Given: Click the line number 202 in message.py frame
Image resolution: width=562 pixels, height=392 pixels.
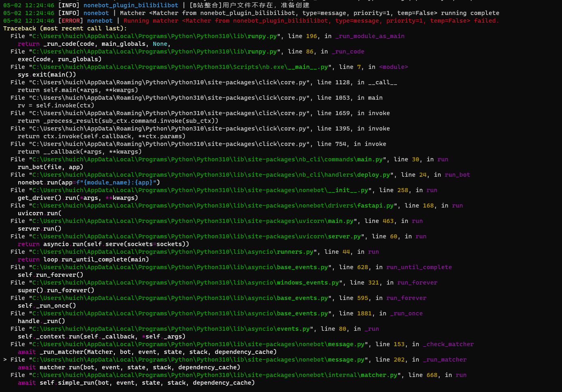Looking at the screenshot, I should (399, 360).
